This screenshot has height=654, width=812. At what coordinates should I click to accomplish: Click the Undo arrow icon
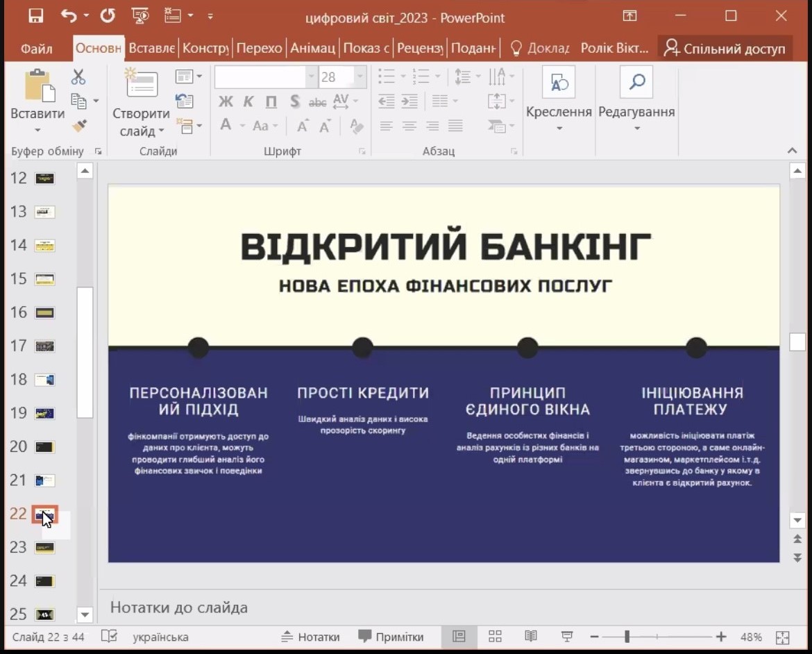pos(69,17)
